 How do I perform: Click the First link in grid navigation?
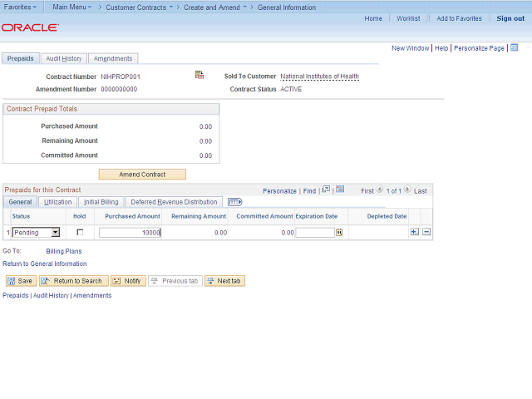point(367,191)
